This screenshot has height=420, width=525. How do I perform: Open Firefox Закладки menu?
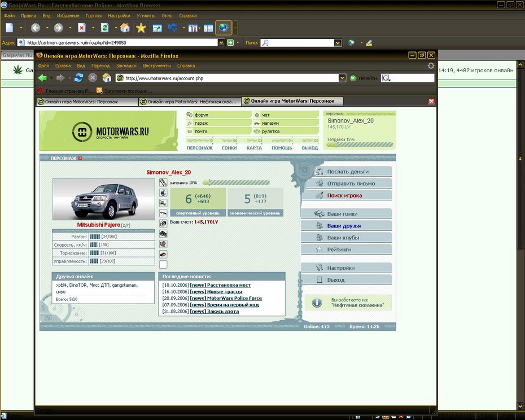[126, 65]
